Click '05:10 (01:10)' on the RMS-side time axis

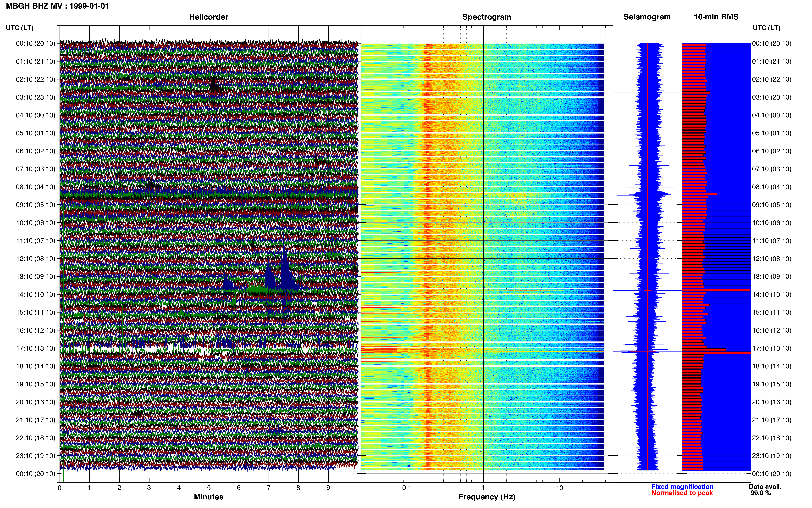point(772,133)
